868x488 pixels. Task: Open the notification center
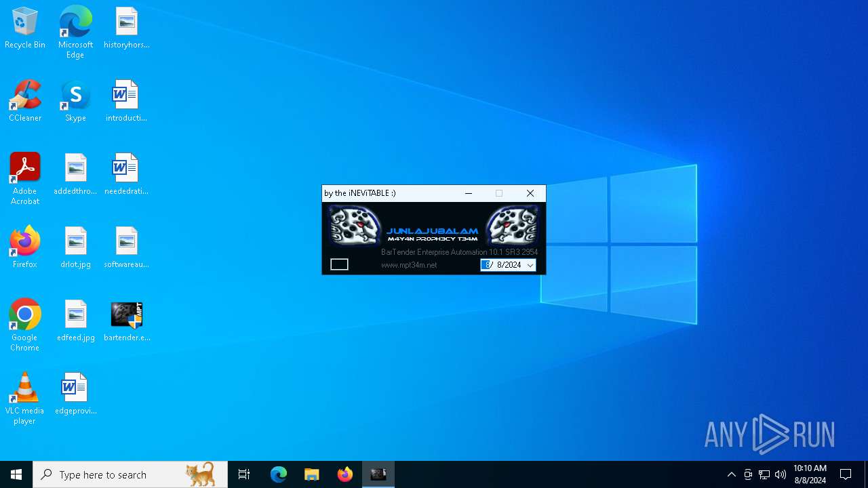[846, 474]
